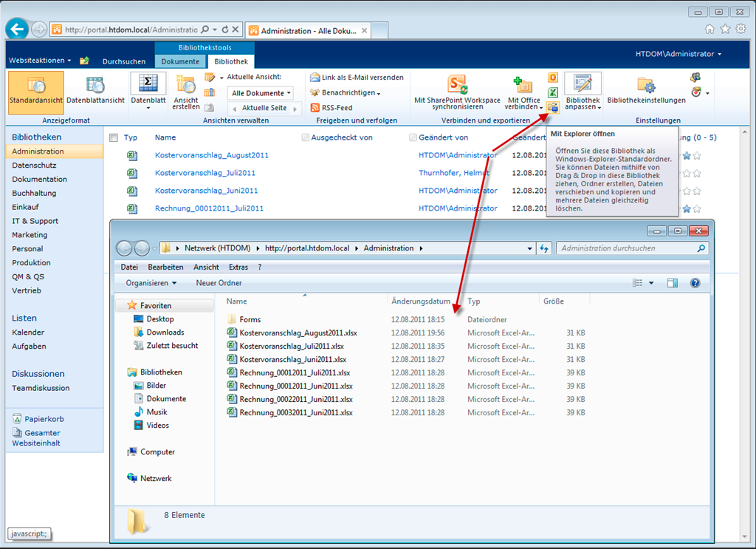Viewport: 756px width, 549px height.
Task: Click Thurnhofer, Helmut user link
Action: tap(454, 173)
